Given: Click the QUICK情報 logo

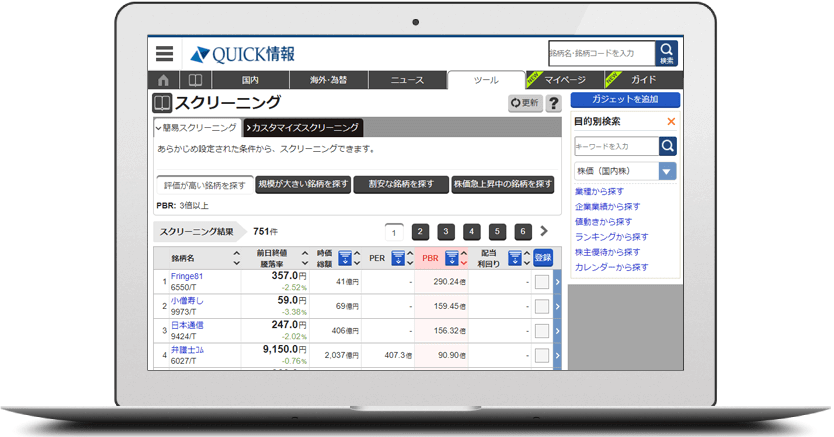Looking at the screenshot, I should (243, 54).
